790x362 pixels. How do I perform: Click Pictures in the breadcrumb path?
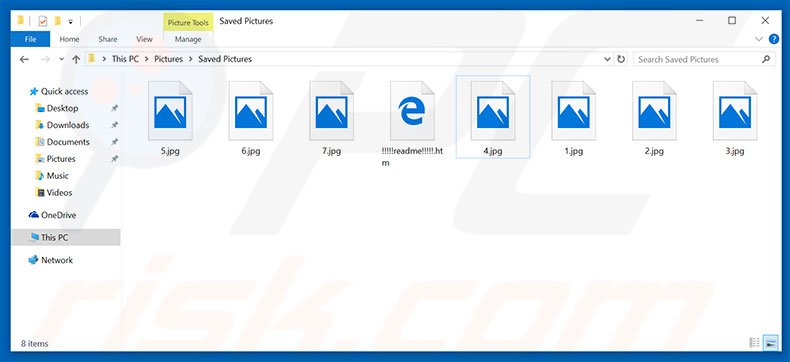click(168, 59)
